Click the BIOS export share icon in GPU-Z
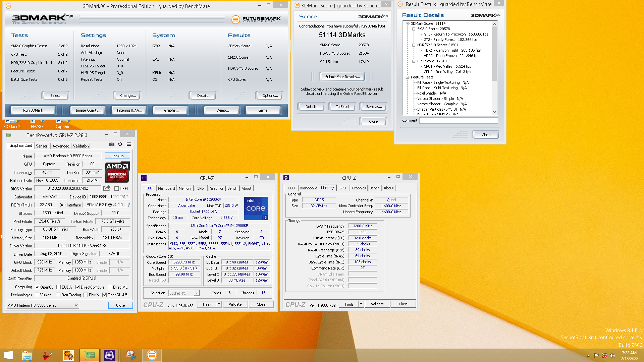This screenshot has width=644, height=362. tap(107, 188)
